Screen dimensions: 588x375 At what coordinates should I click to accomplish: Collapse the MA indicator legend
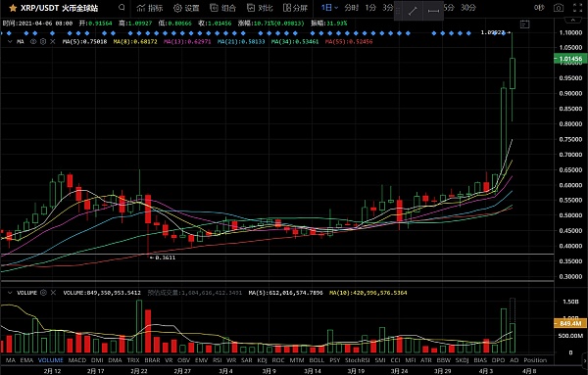click(10, 41)
